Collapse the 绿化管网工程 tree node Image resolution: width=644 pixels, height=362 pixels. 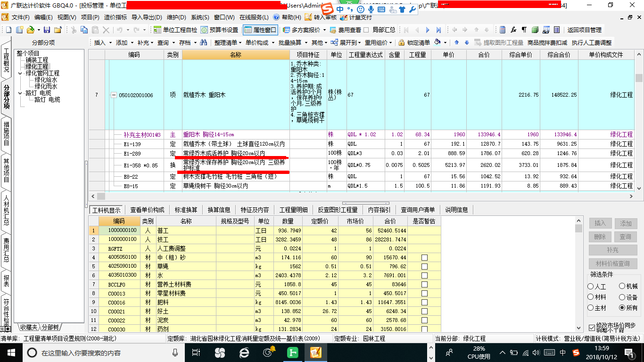tap(20, 73)
